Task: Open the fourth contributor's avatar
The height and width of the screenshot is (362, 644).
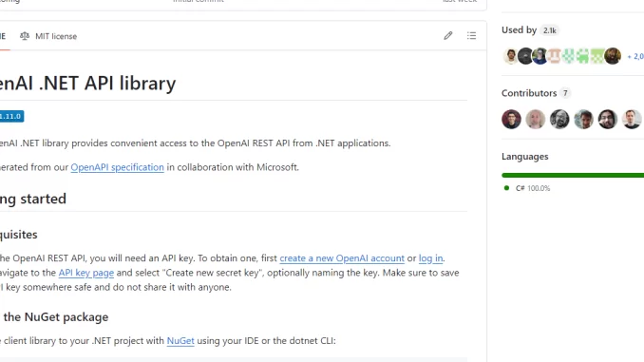Action: pos(583,119)
